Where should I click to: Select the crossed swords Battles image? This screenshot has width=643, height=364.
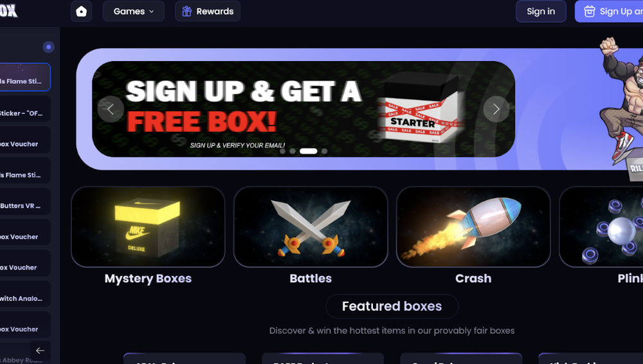(311, 227)
